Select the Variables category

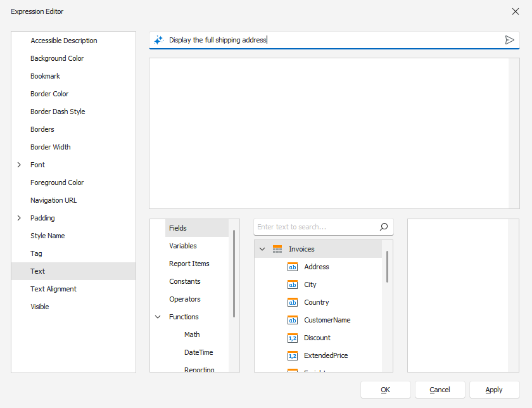184,245
